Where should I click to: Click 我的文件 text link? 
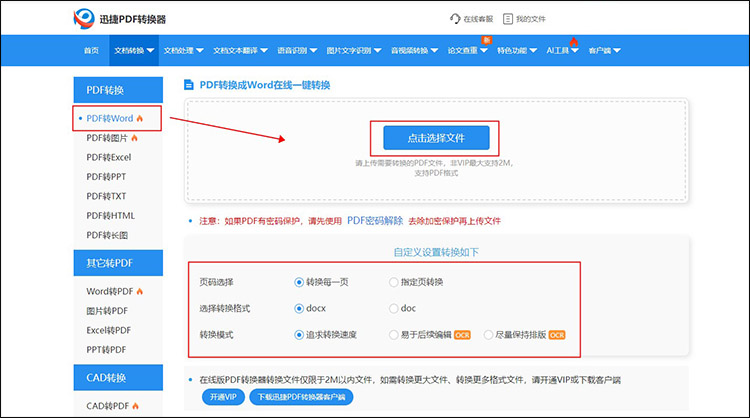pyautogui.click(x=530, y=19)
